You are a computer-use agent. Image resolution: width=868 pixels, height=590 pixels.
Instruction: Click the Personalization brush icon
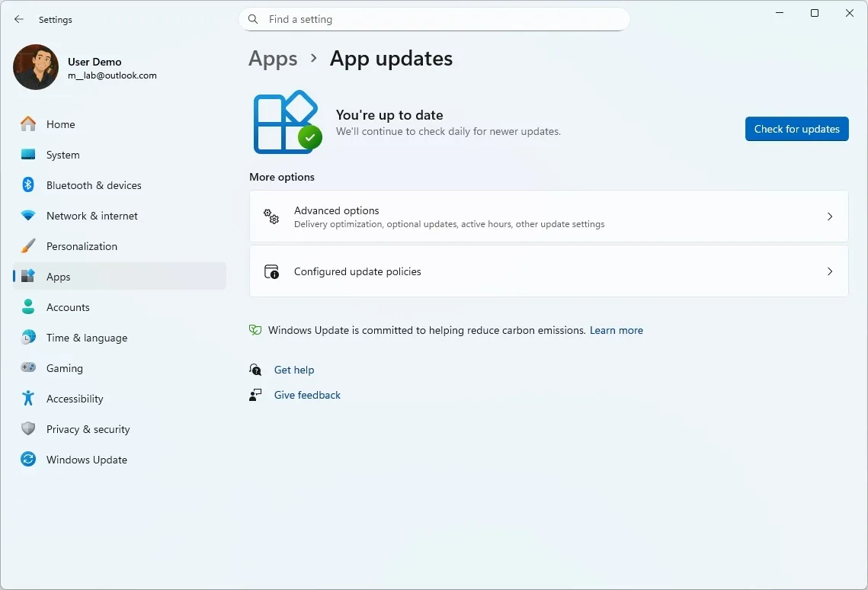[28, 246]
